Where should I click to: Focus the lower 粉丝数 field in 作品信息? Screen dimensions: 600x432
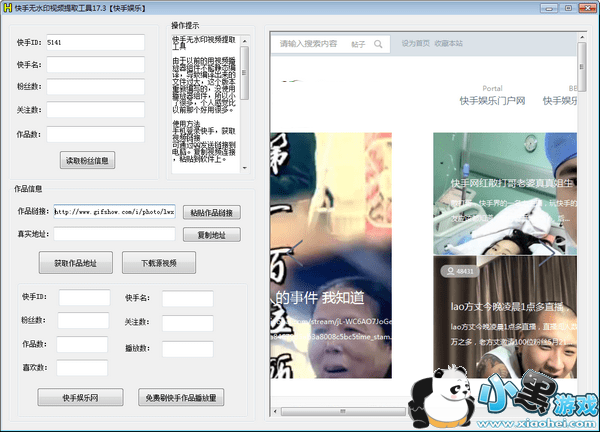click(x=83, y=320)
